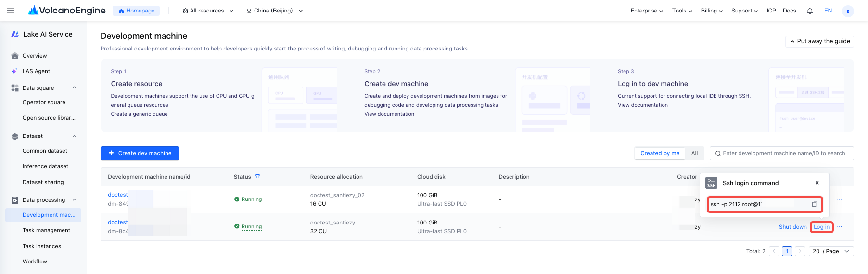Click Running status of 32 CU machine

point(251,227)
